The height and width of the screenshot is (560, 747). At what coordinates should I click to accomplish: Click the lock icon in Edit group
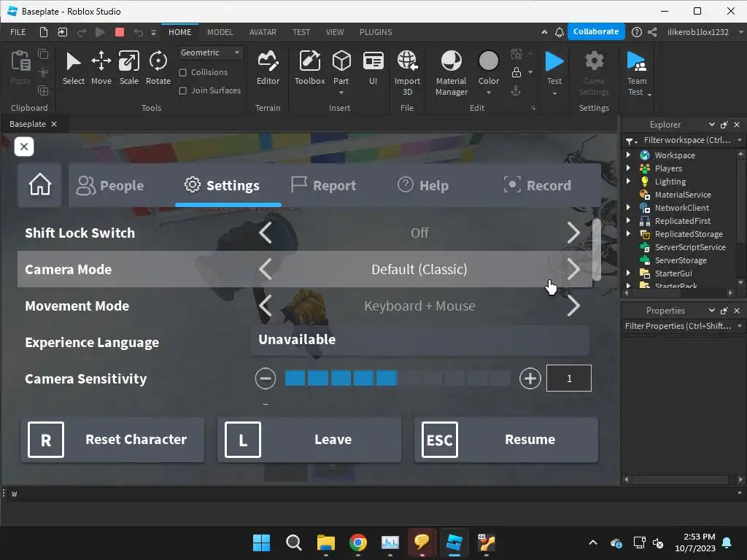pos(516,72)
